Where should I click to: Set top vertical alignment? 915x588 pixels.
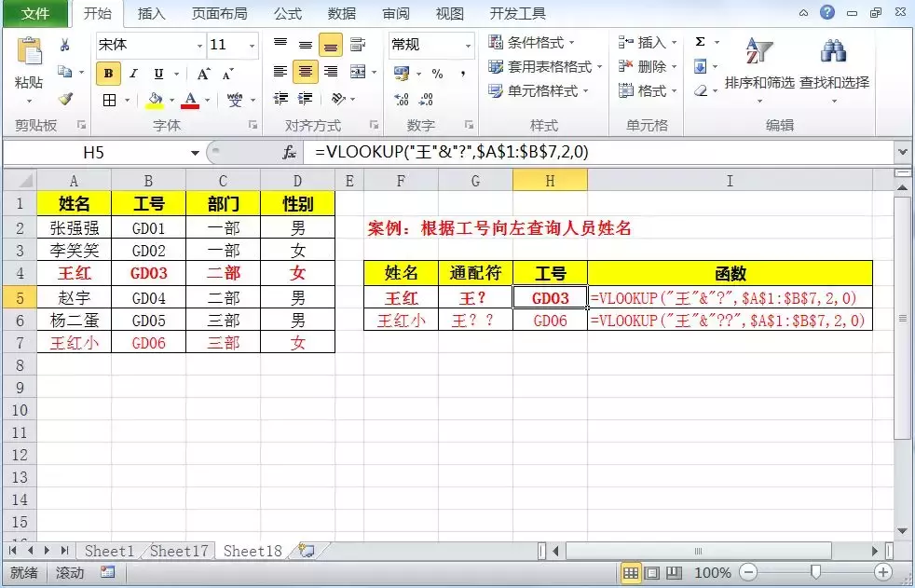[x=280, y=44]
